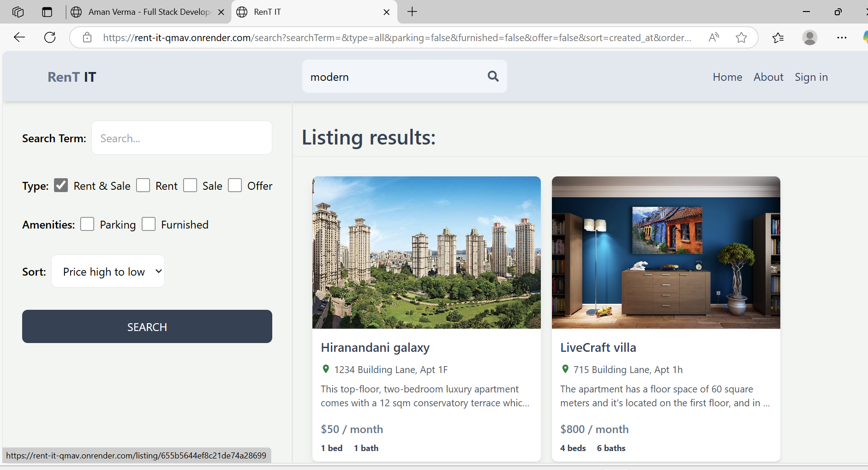
Task: Add this page to favorites star
Action: pos(741,37)
